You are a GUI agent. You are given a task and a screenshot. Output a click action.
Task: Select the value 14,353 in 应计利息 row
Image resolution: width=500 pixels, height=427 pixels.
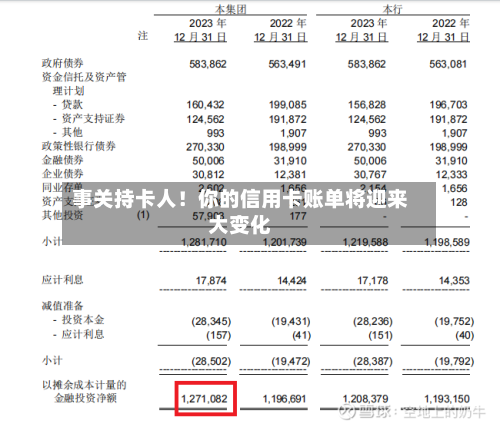pyautogui.click(x=454, y=281)
